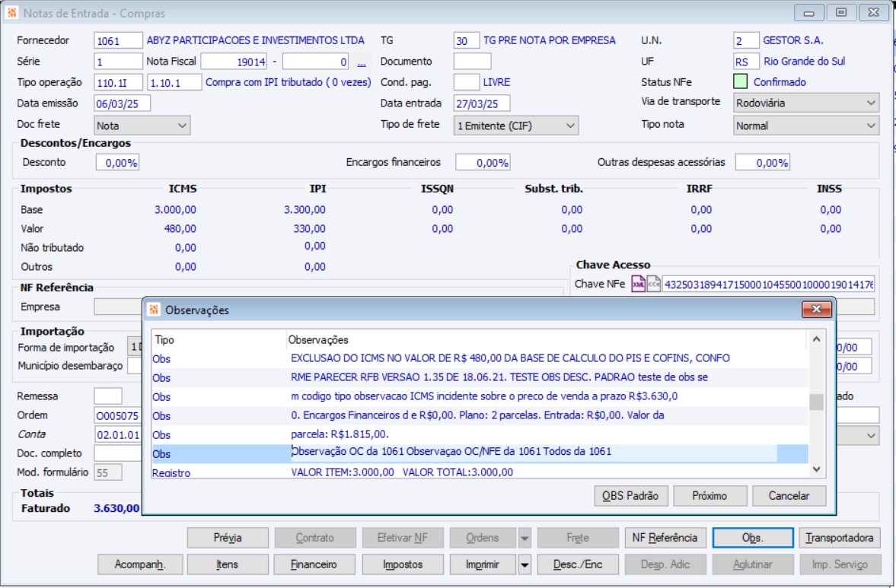896x588 pixels.
Task: Click the XML icon next to Chave NFe
Action: tap(638, 284)
